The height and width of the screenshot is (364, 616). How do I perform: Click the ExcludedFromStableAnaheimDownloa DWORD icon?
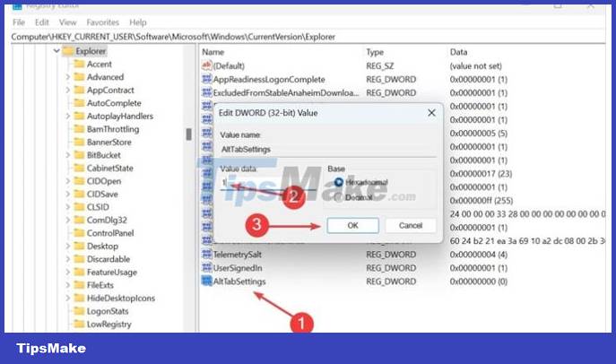[x=206, y=92]
